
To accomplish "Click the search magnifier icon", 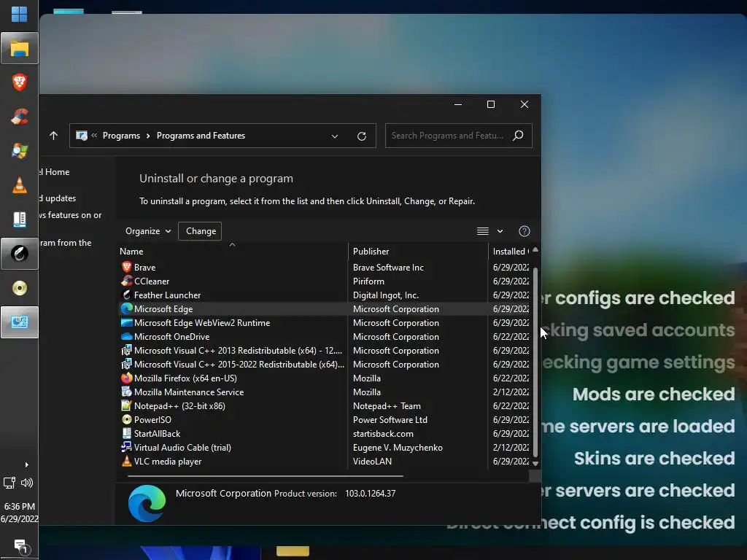I will pyautogui.click(x=518, y=136).
